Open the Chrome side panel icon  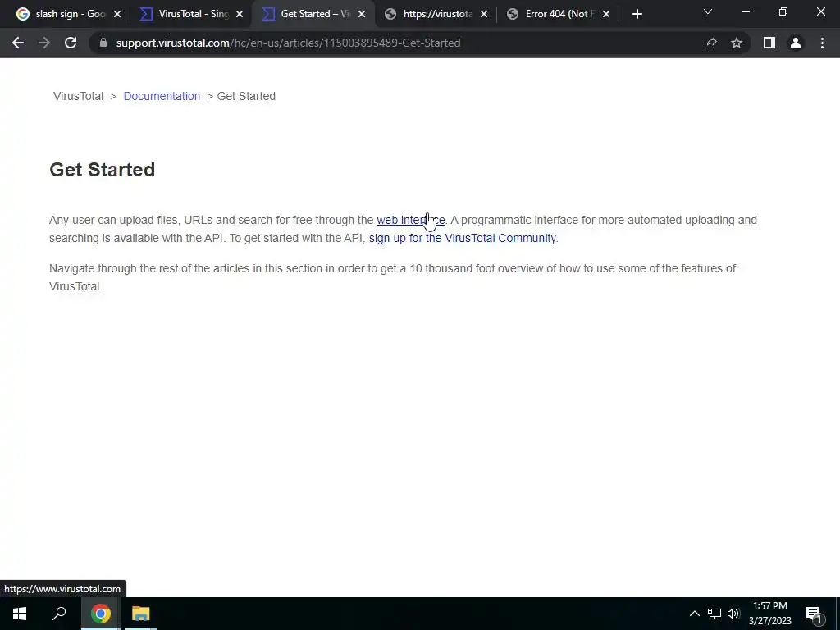pyautogui.click(x=769, y=43)
